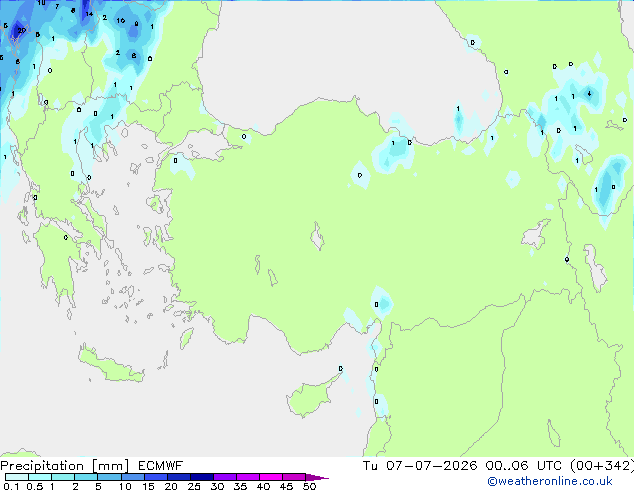The width and height of the screenshot is (634, 490).
Task: Select the 25–30 mm dark navy legend swatch
Action: pyautogui.click(x=202, y=477)
